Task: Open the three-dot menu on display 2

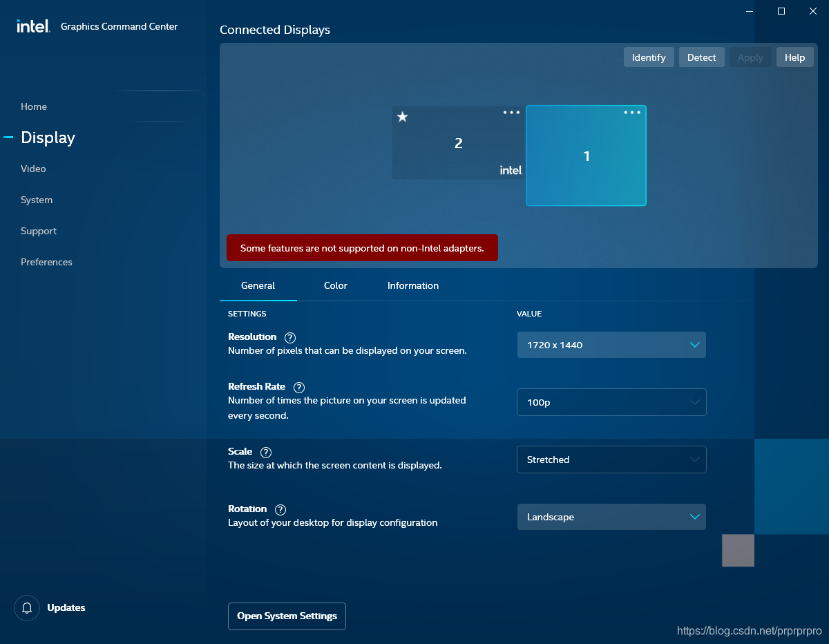Action: pyautogui.click(x=511, y=112)
